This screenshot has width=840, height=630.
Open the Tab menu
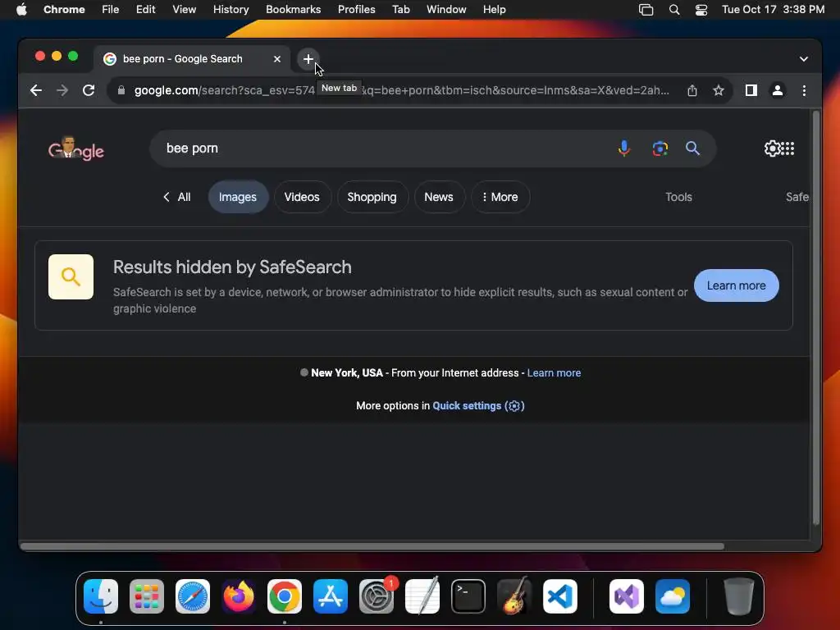400,10
